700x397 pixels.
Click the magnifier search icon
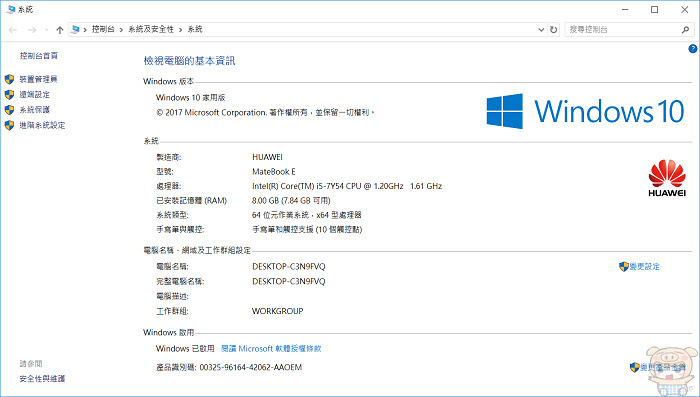(685, 30)
